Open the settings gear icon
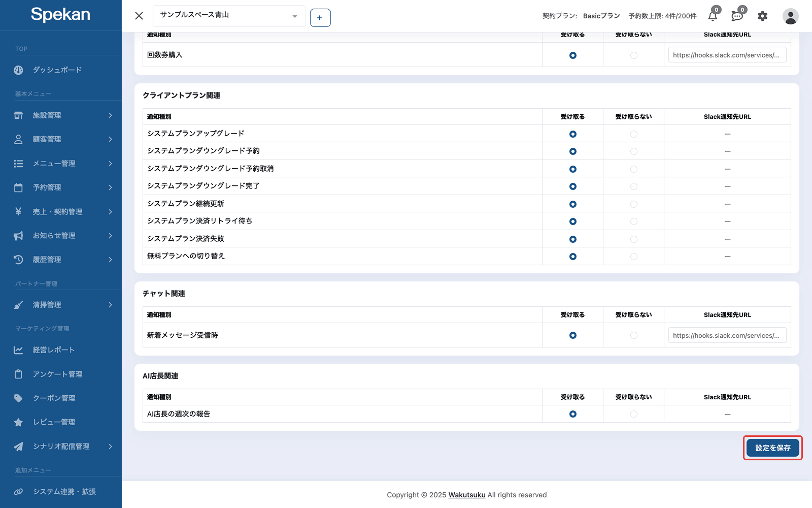 (762, 16)
